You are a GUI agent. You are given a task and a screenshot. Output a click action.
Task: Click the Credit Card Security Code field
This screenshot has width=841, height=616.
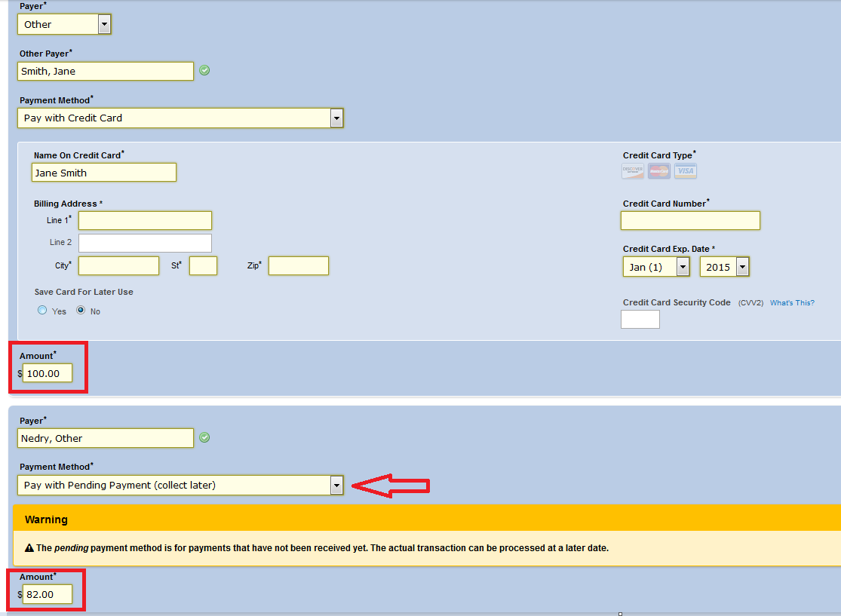point(640,320)
